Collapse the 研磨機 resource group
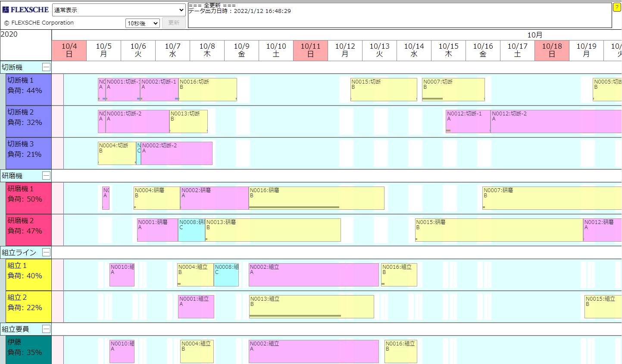622x364 pixels. coord(46,176)
